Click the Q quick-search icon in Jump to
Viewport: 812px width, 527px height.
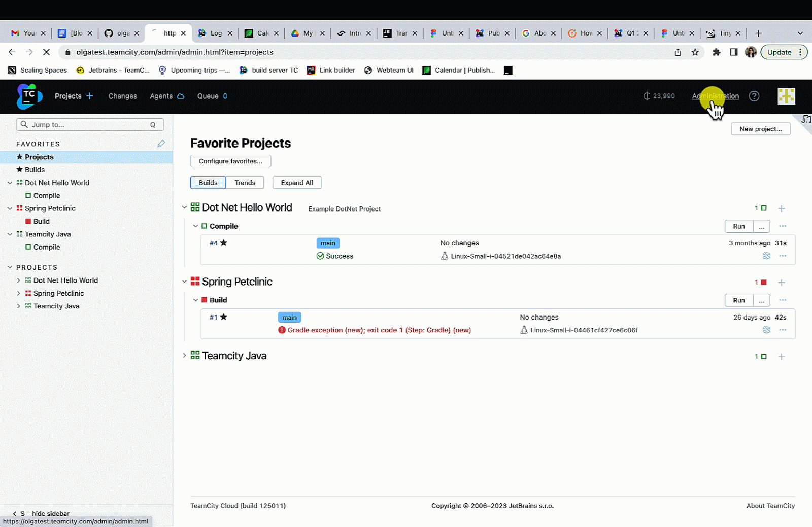click(153, 125)
